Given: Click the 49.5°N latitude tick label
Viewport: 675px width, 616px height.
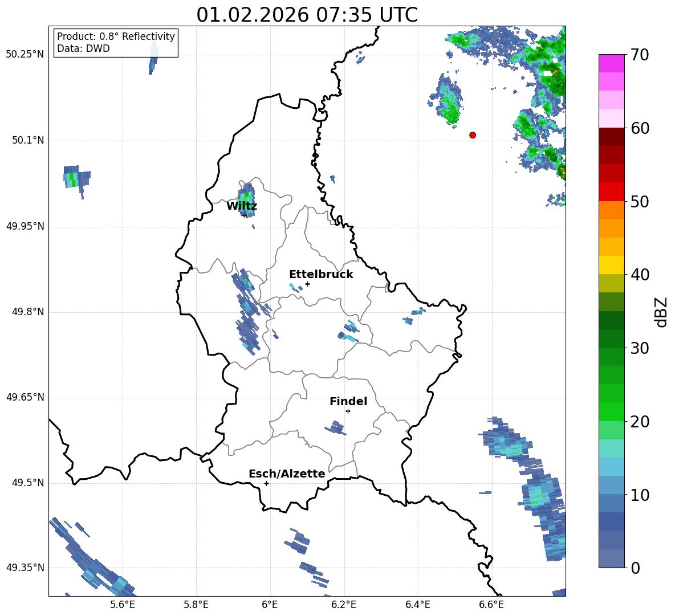Looking at the screenshot, I should pyautogui.click(x=28, y=483).
